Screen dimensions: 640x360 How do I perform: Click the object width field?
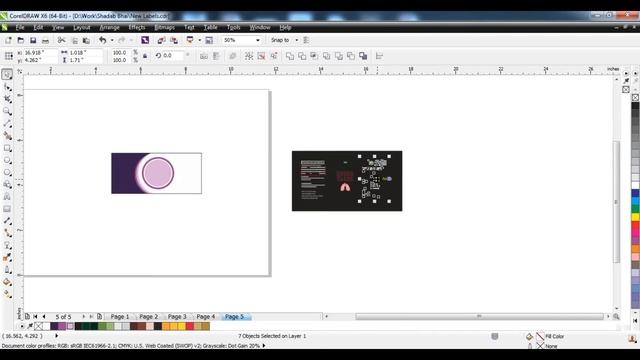coord(85,53)
